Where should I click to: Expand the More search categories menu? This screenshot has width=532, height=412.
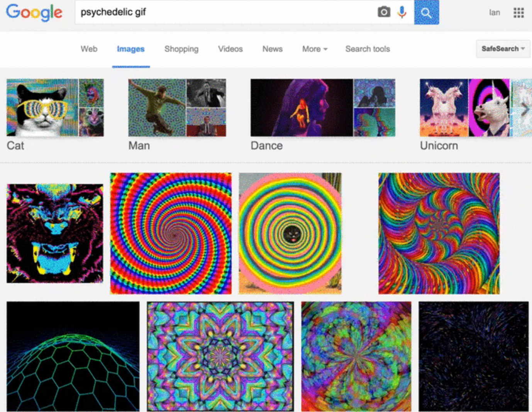click(x=314, y=49)
